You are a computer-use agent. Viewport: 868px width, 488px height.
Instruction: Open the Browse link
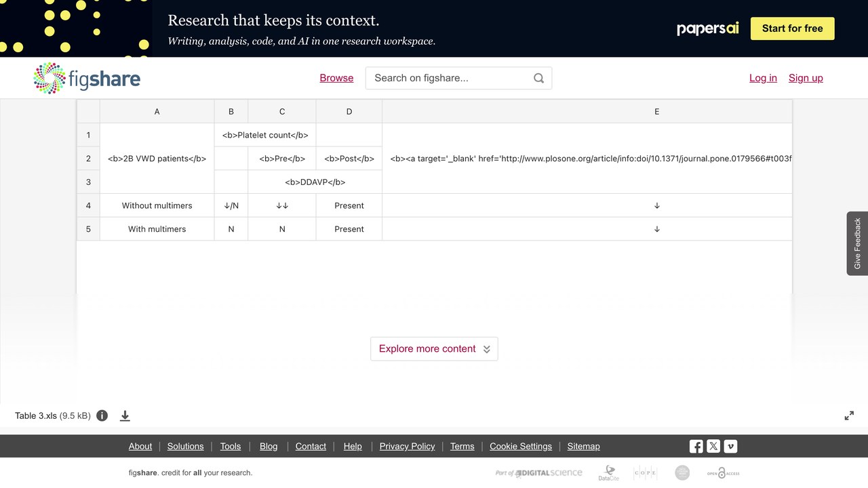pyautogui.click(x=336, y=78)
